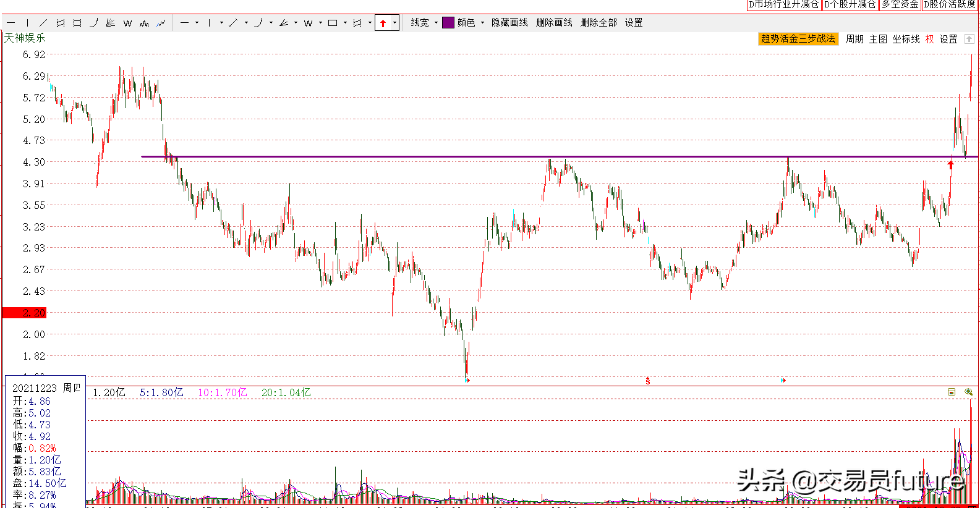980x508 pixels.
Task: Click the window icon in volume panel
Action: [952, 392]
